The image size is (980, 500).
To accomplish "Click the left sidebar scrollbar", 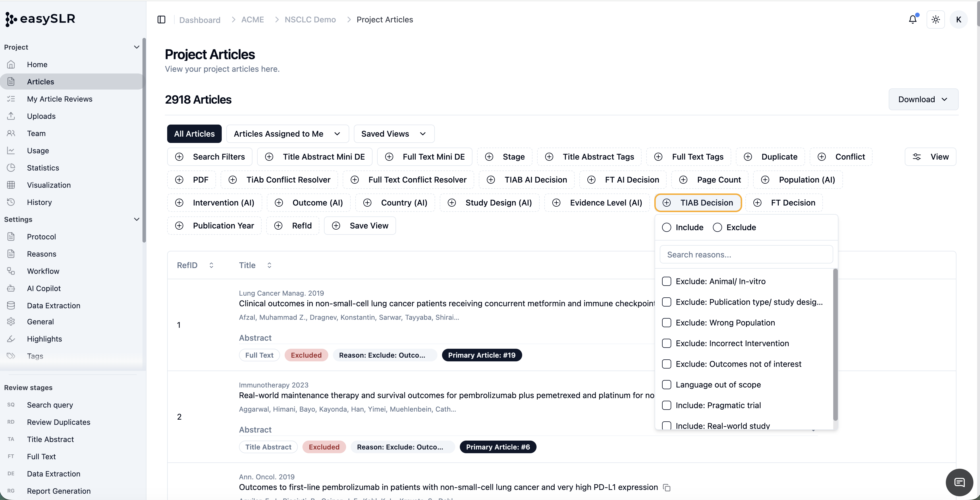I will click(144, 140).
